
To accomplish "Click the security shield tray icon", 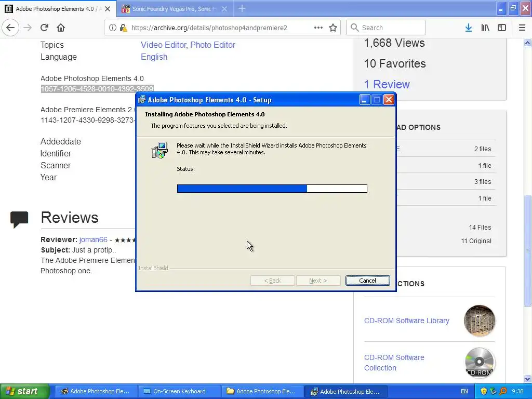I will 484,391.
